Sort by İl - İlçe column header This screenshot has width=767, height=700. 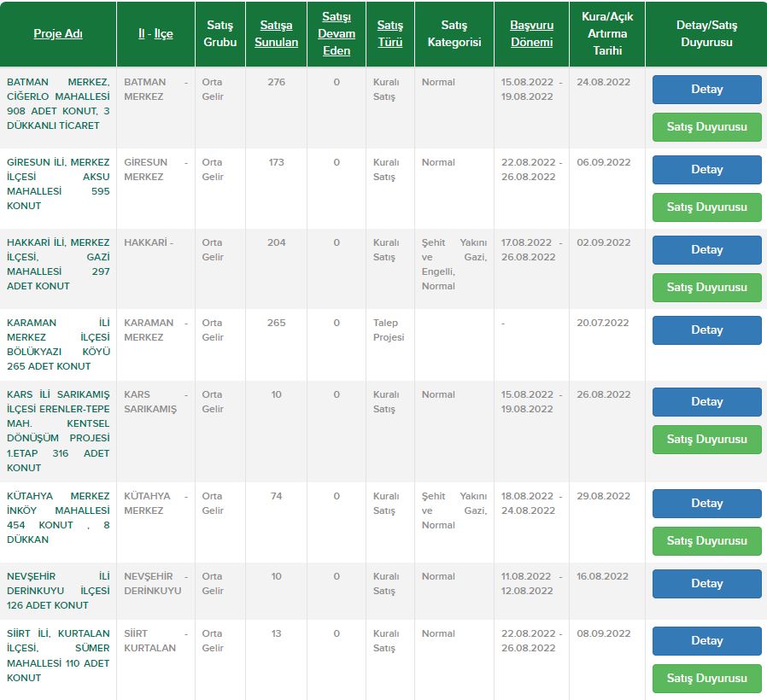point(155,34)
